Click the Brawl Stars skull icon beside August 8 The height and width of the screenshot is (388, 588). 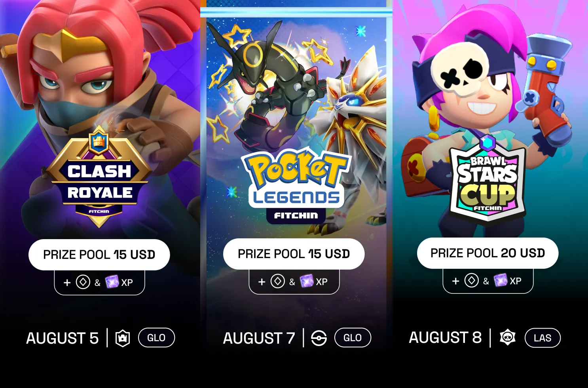(508, 337)
